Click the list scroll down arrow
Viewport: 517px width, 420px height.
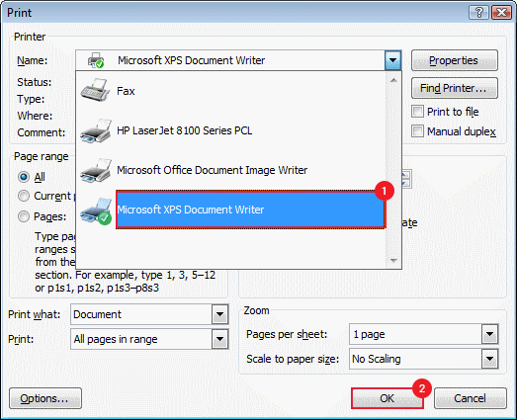click(x=393, y=261)
